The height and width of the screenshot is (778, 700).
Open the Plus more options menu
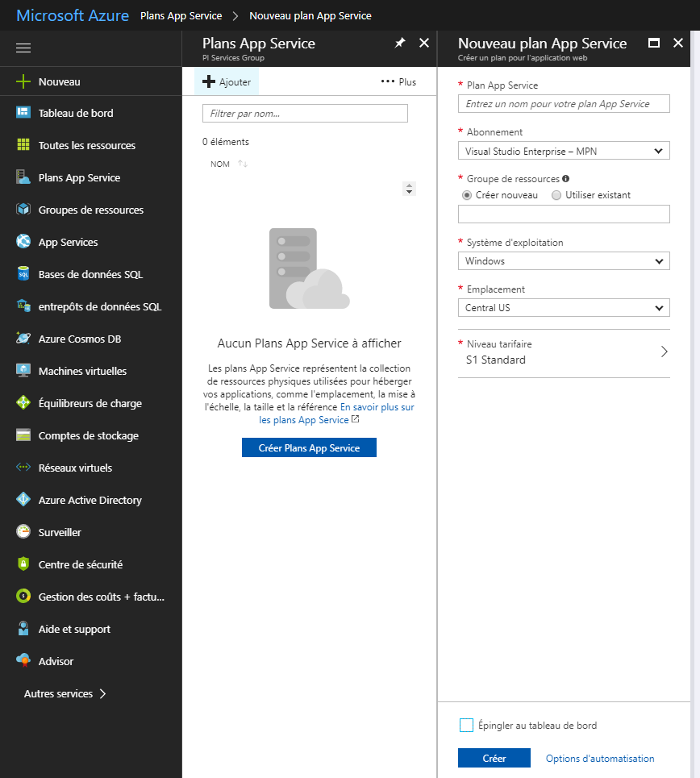pos(398,82)
